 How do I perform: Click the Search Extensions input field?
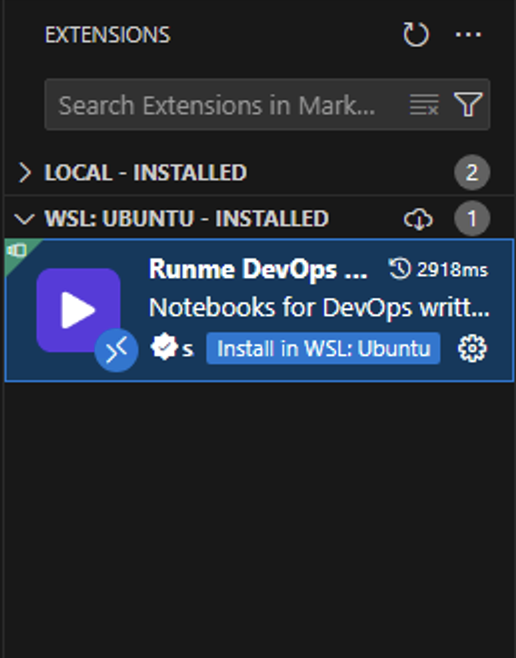267,104
